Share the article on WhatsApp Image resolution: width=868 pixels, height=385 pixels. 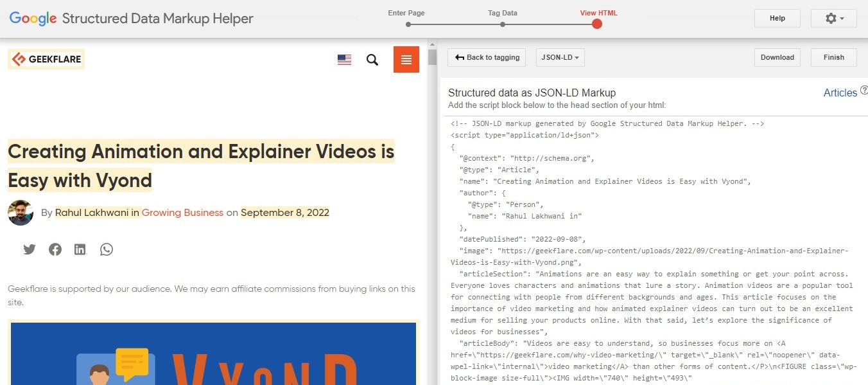point(107,249)
